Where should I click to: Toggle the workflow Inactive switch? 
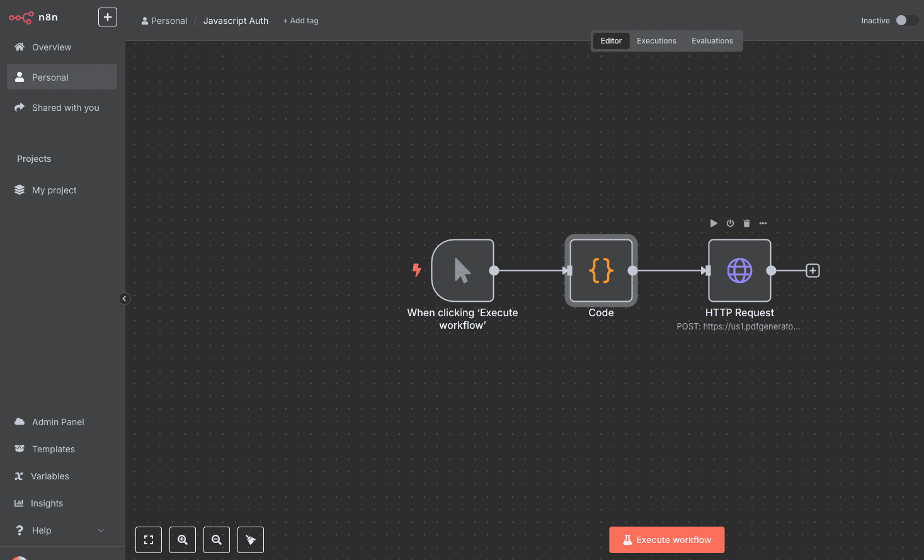[906, 20]
